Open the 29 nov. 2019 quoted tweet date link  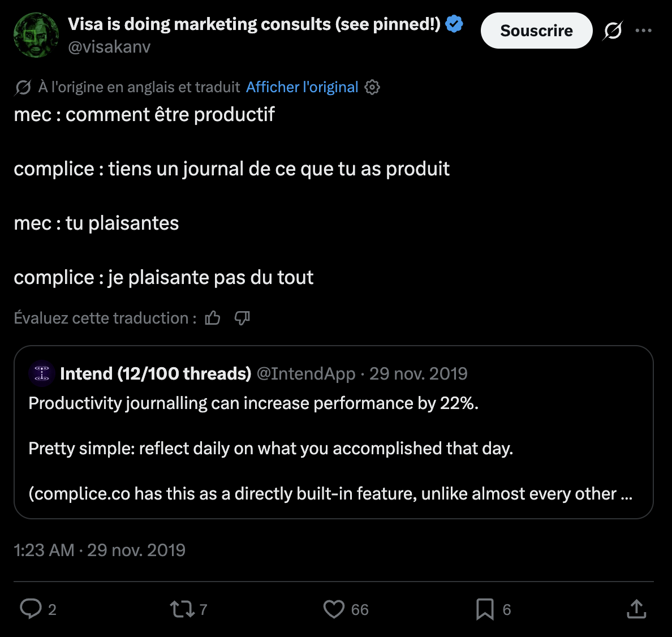418,373
